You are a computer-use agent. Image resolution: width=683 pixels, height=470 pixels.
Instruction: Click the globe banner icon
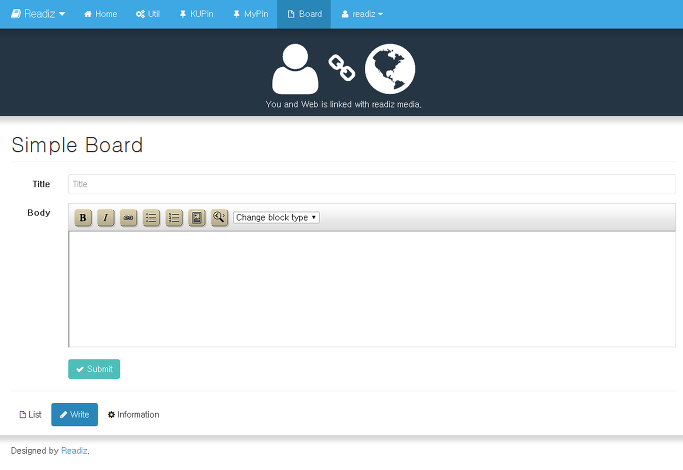390,69
